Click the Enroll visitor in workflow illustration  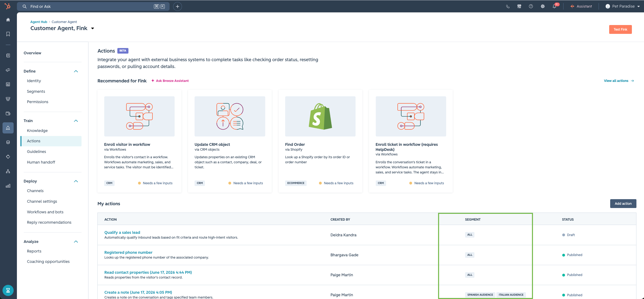139,116
